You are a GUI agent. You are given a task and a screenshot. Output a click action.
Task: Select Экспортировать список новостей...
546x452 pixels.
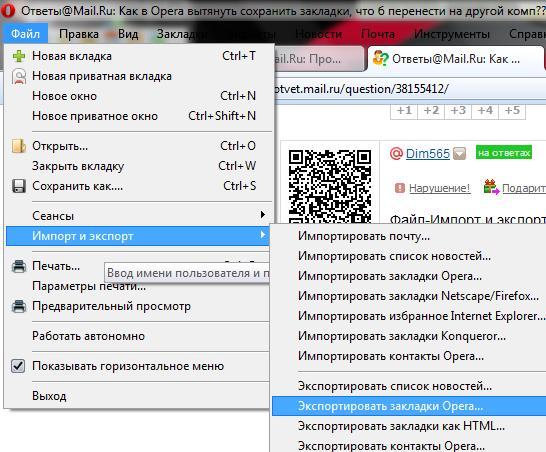[409, 386]
